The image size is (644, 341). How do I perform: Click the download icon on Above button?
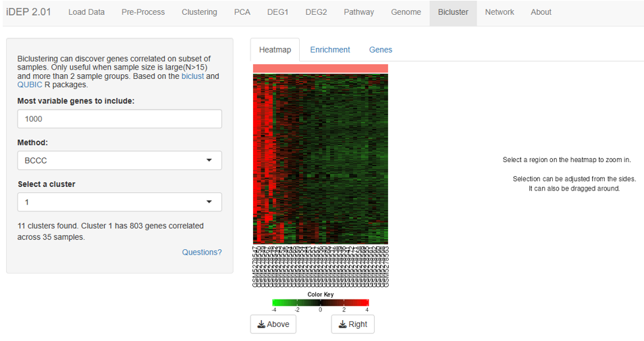click(x=261, y=325)
